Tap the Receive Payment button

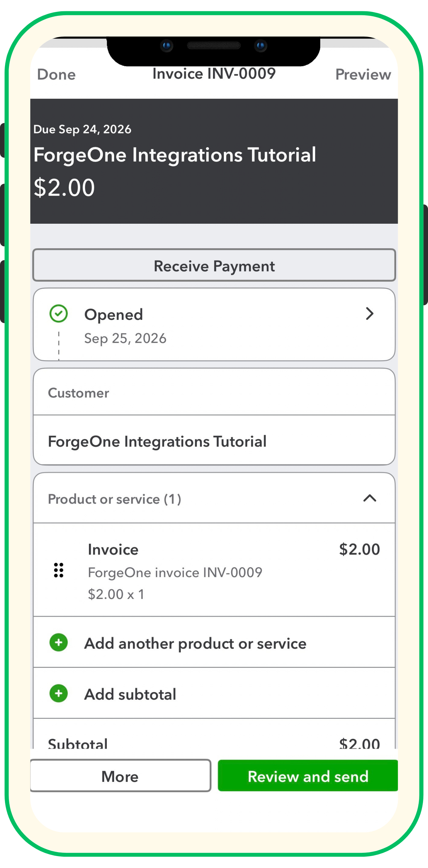[214, 265]
